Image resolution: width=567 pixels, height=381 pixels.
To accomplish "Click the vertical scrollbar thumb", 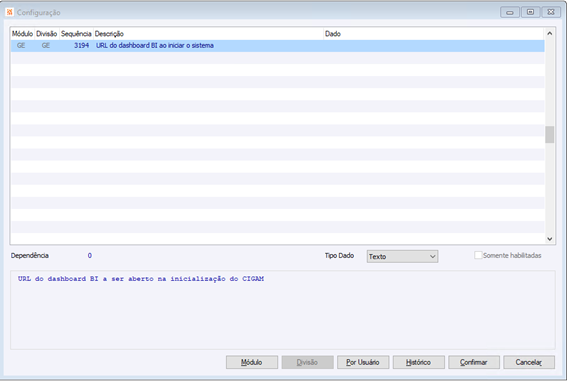I will click(x=550, y=134).
